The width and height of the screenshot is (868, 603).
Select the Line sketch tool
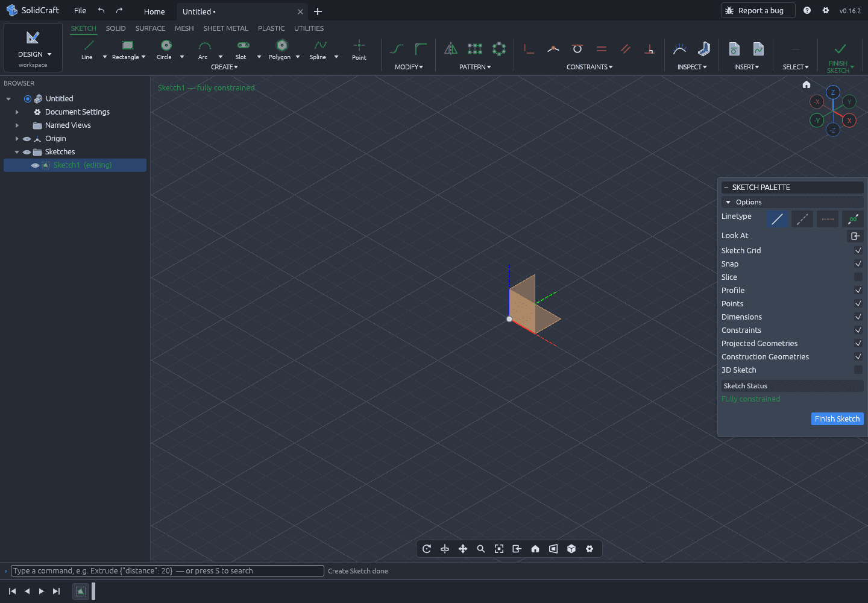(x=89, y=49)
